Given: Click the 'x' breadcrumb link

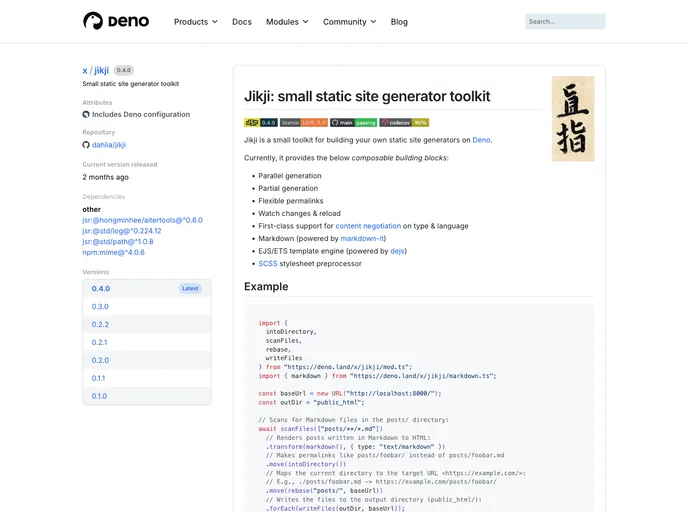Looking at the screenshot, I should (x=85, y=70).
